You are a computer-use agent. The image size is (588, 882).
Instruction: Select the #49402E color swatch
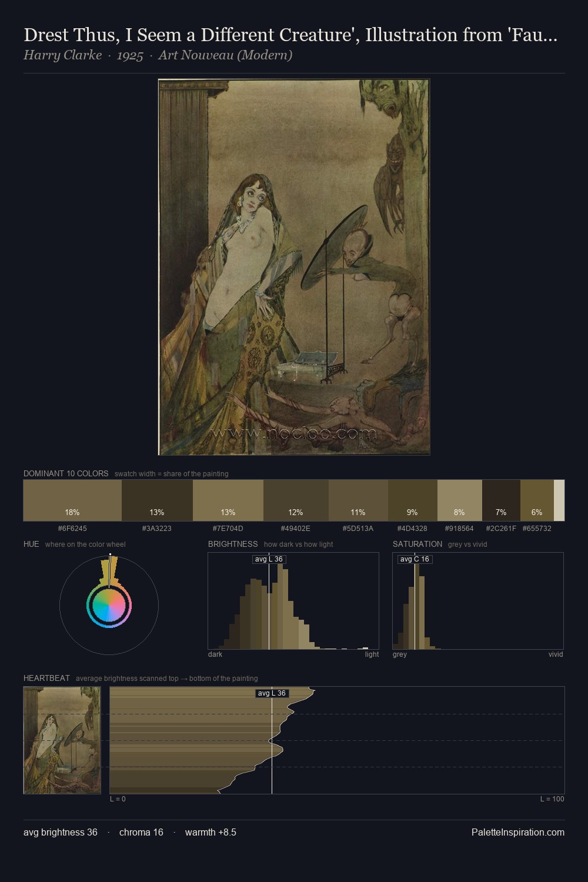click(296, 500)
